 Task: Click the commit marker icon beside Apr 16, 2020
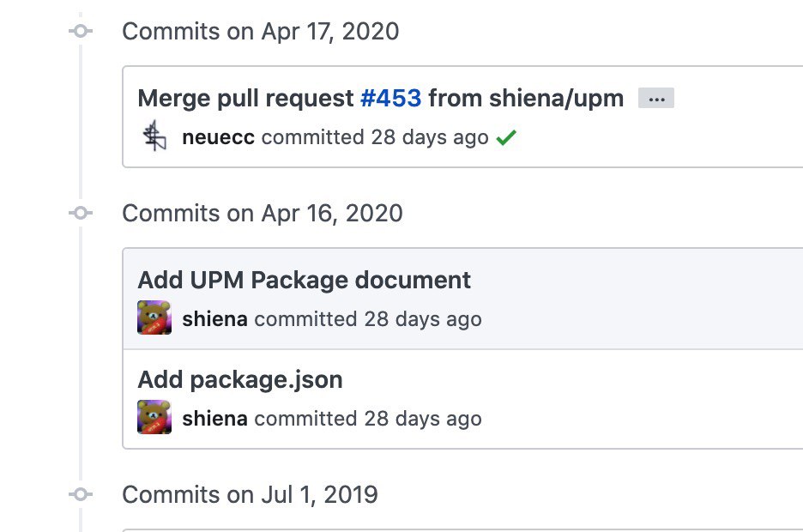pyautogui.click(x=81, y=213)
